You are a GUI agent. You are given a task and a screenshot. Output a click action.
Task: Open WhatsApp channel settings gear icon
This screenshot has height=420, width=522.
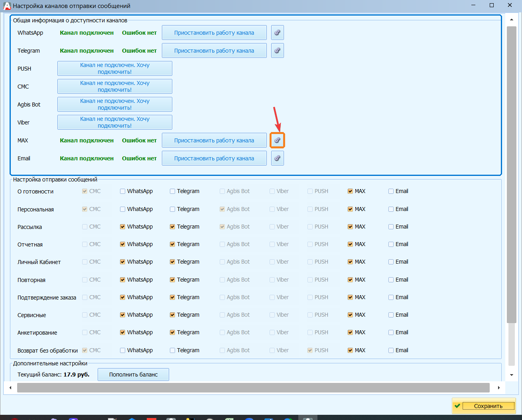pos(278,33)
